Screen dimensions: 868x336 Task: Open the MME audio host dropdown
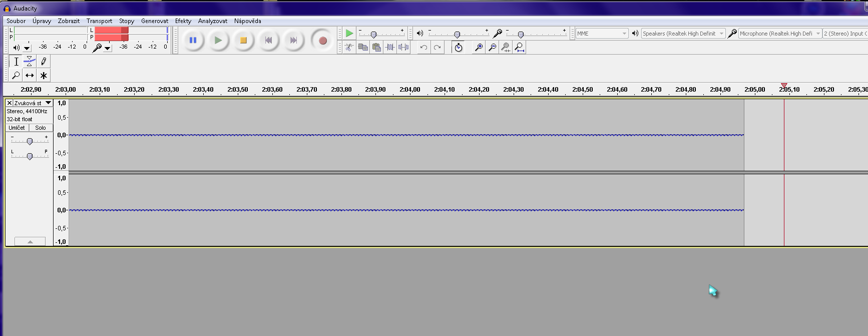(602, 34)
